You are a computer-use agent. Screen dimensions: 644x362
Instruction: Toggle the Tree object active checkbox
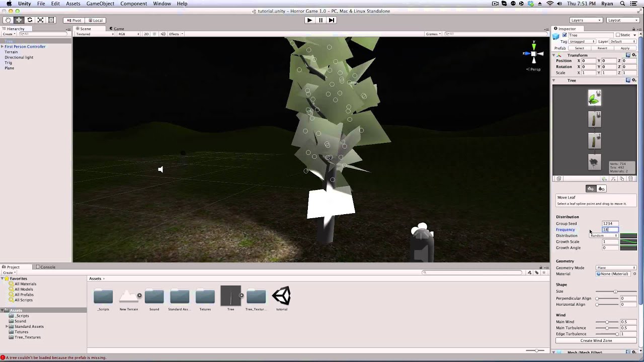565,35
